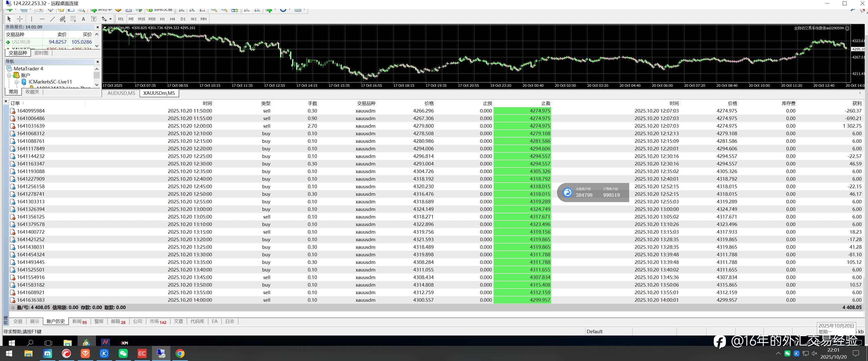
Task: Select the horizontal line drawing tool
Action: 42,19
